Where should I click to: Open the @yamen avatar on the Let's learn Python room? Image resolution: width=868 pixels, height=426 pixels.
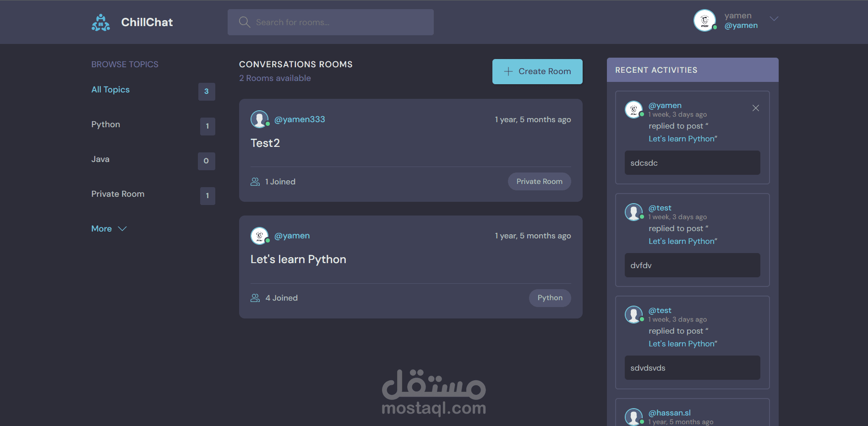259,236
